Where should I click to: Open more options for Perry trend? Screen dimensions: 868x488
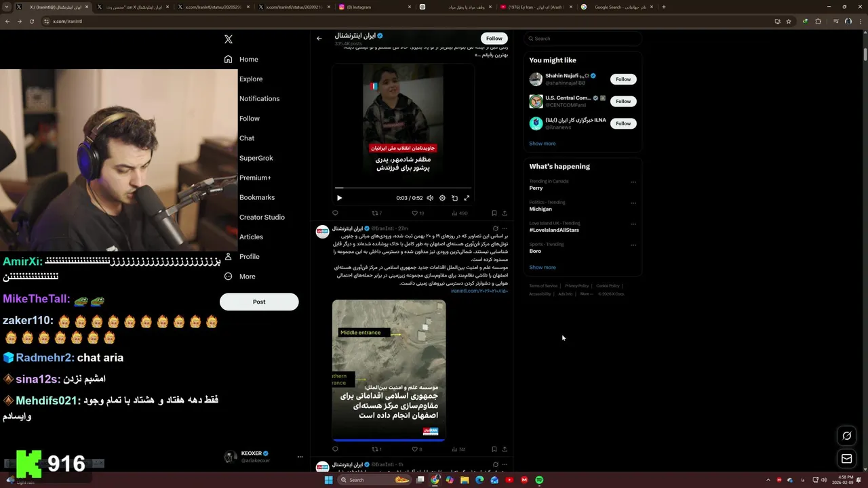[x=633, y=182]
